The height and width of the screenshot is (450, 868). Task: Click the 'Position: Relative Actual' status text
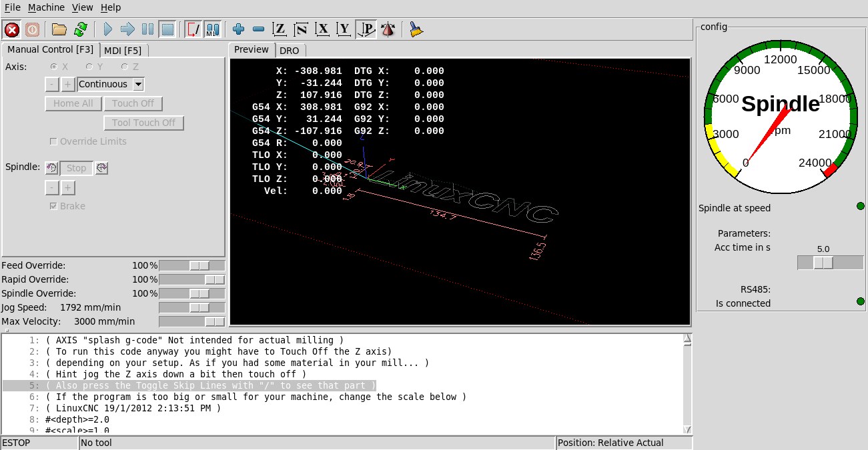pos(610,443)
